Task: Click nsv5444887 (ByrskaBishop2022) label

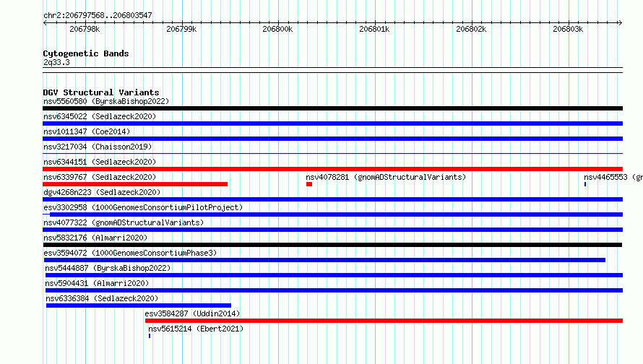Action: (x=108, y=268)
